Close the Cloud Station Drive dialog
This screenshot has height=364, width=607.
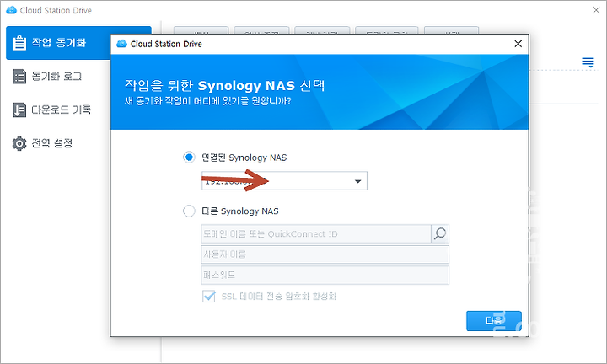(x=518, y=44)
